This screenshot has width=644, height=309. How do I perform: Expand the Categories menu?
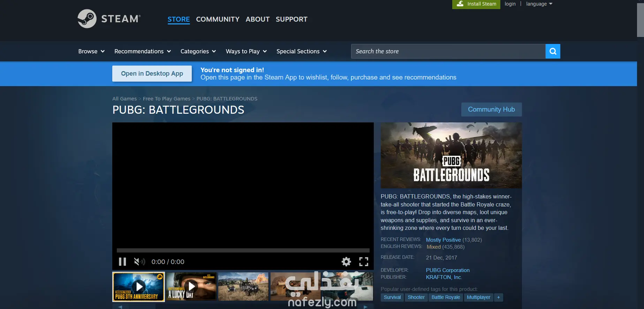tap(198, 51)
